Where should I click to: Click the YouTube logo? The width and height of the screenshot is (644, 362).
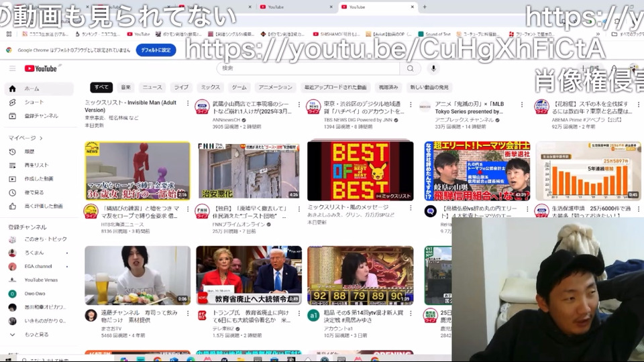pos(41,68)
